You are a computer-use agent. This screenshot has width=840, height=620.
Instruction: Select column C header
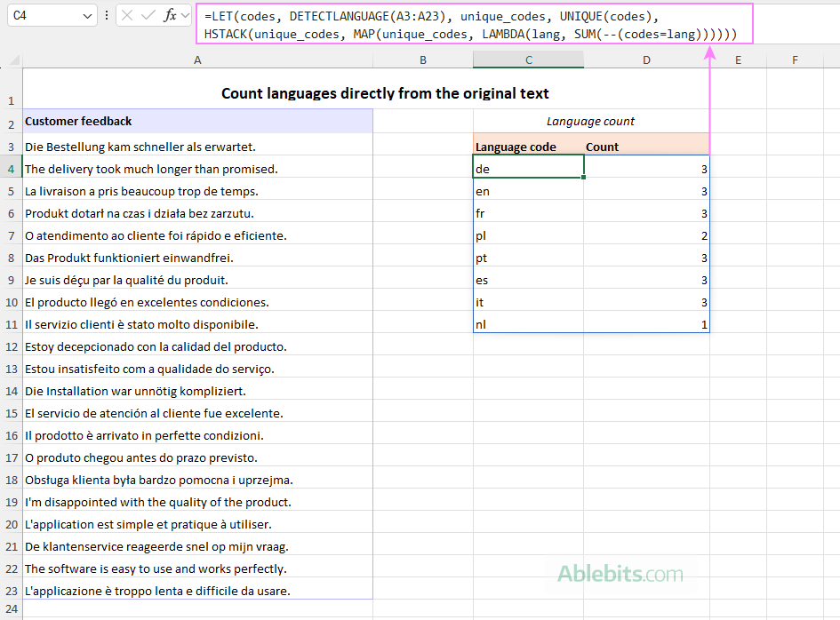click(528, 60)
